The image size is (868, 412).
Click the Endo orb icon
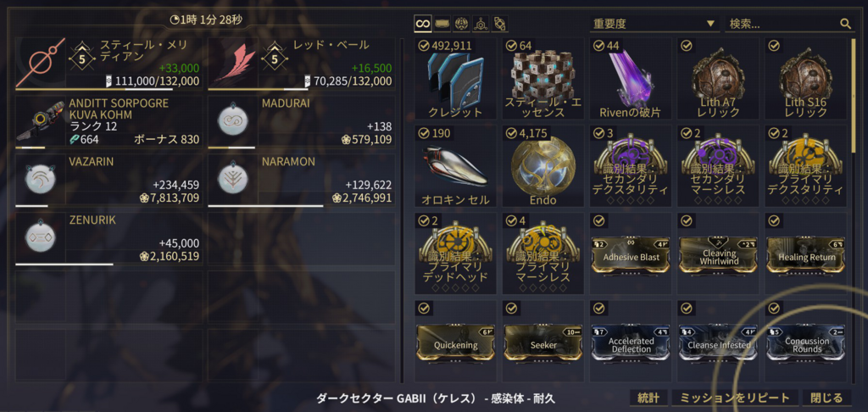[542, 165]
